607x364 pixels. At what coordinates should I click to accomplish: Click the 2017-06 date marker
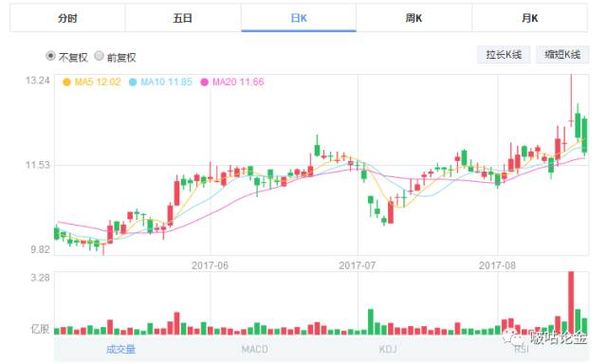point(210,265)
